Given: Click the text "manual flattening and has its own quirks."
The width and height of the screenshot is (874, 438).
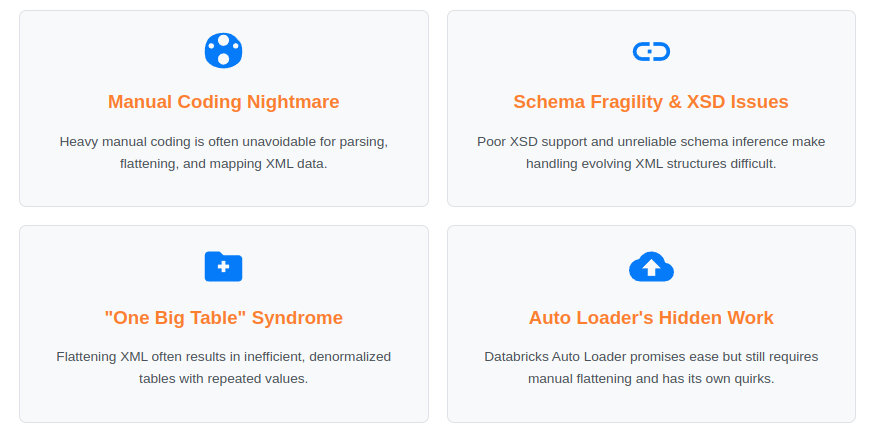Looking at the screenshot, I should [651, 379].
